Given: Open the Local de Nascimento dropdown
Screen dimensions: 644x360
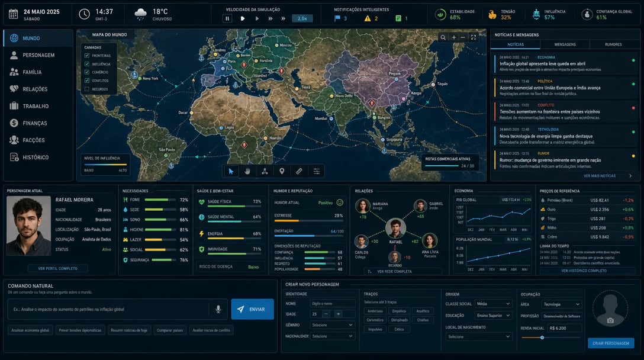Looking at the screenshot, I should [479, 336].
